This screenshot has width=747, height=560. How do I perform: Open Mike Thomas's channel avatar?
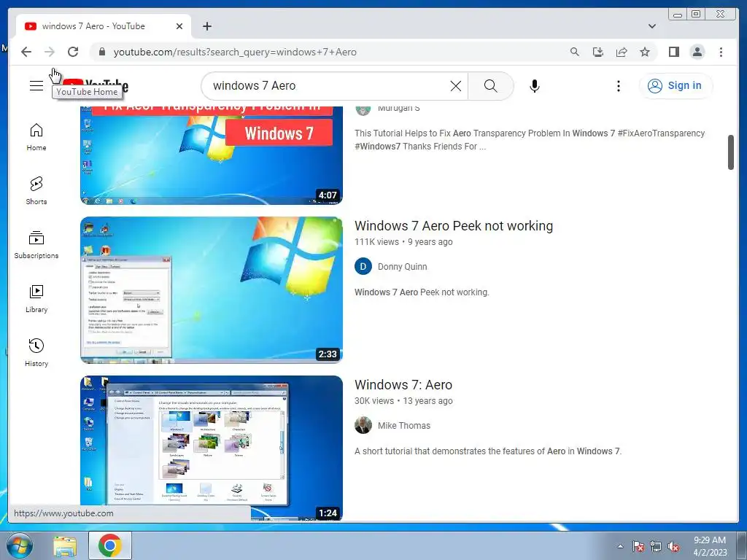pyautogui.click(x=363, y=426)
